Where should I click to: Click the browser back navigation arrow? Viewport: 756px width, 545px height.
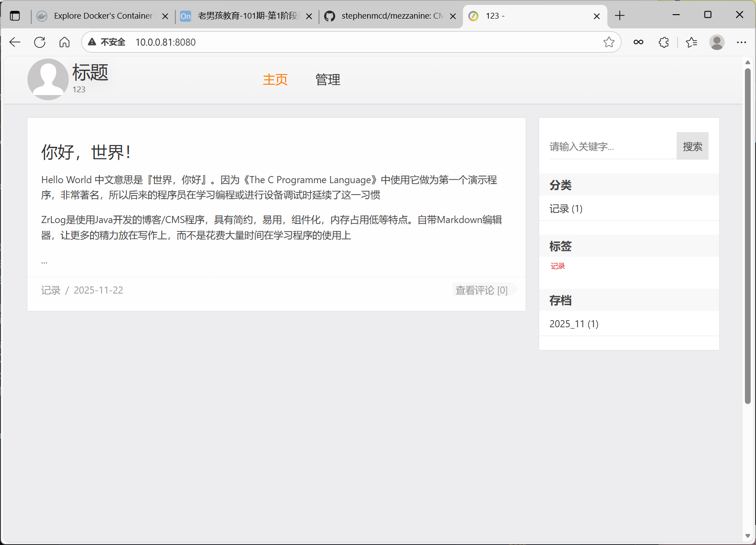click(15, 42)
